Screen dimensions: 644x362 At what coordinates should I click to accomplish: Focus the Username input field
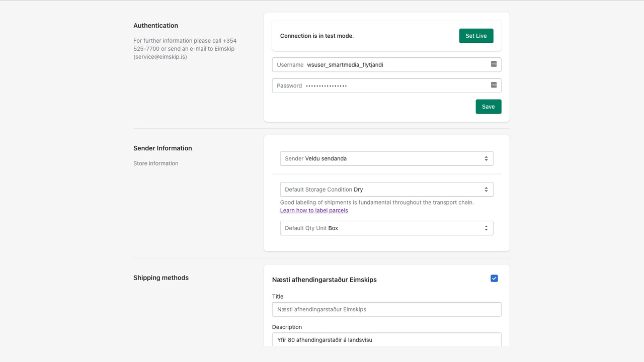[386, 65]
